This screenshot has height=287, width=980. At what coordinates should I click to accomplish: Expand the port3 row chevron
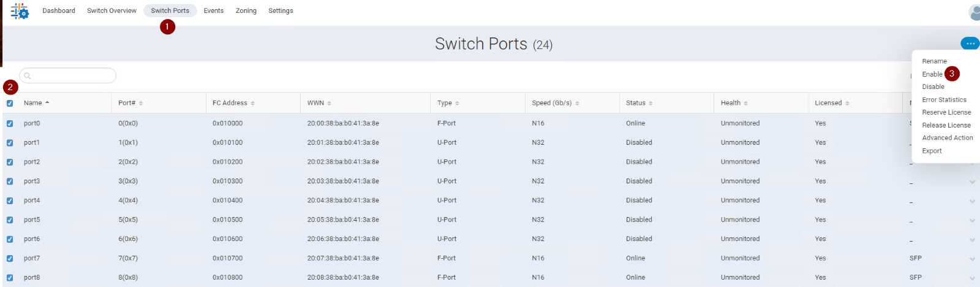972,182
